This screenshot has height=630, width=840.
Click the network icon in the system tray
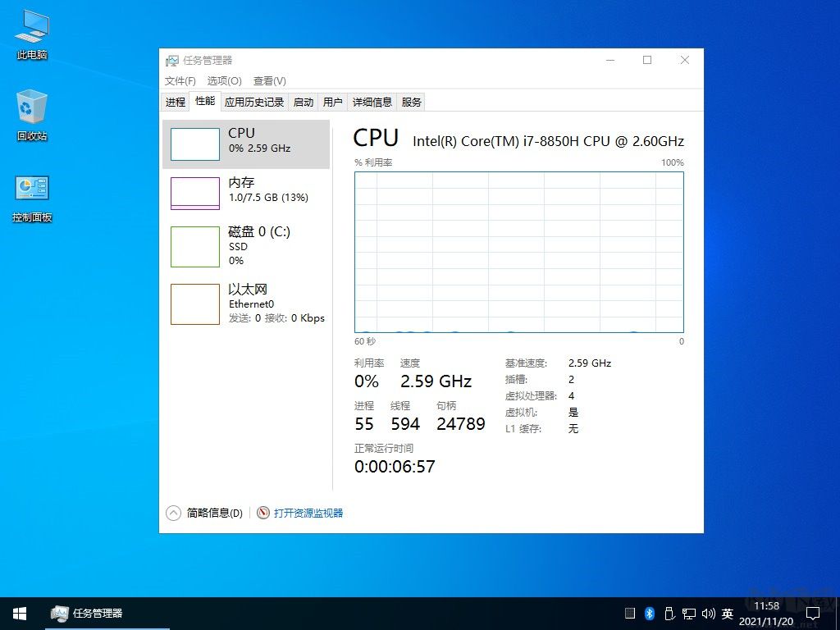pos(689,613)
